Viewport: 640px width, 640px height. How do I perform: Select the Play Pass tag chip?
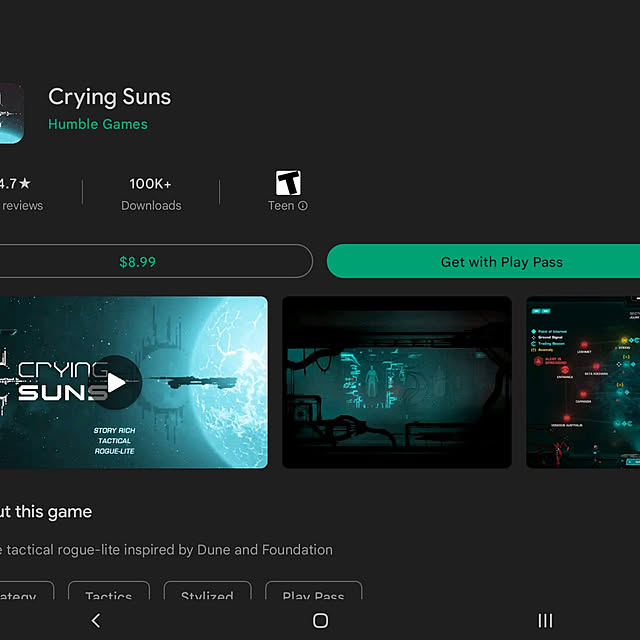coord(313,591)
